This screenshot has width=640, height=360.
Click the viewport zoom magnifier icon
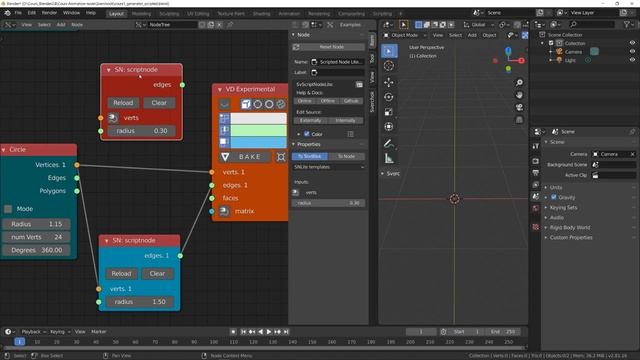point(519,83)
